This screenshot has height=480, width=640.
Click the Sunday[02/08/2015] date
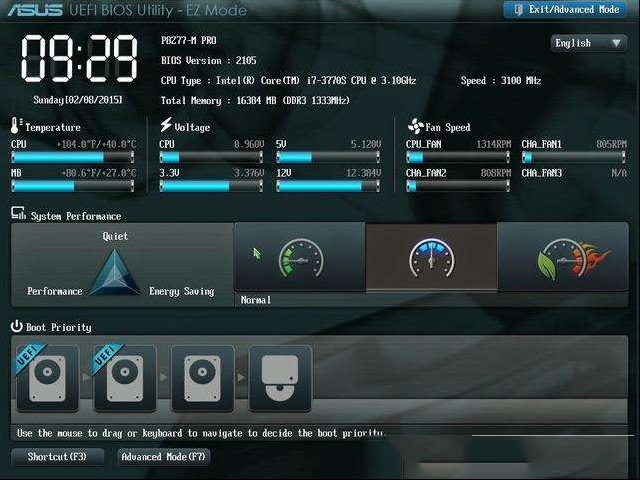78,100
